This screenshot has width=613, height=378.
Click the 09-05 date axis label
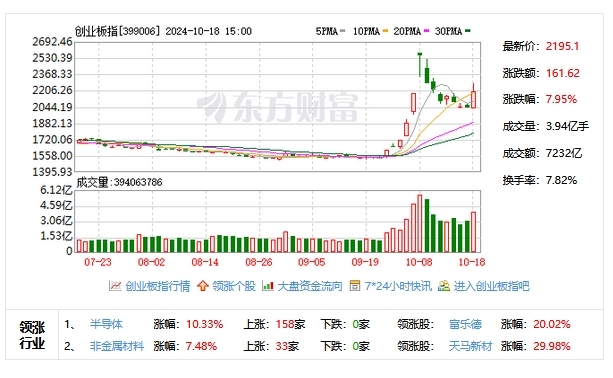tap(312, 262)
